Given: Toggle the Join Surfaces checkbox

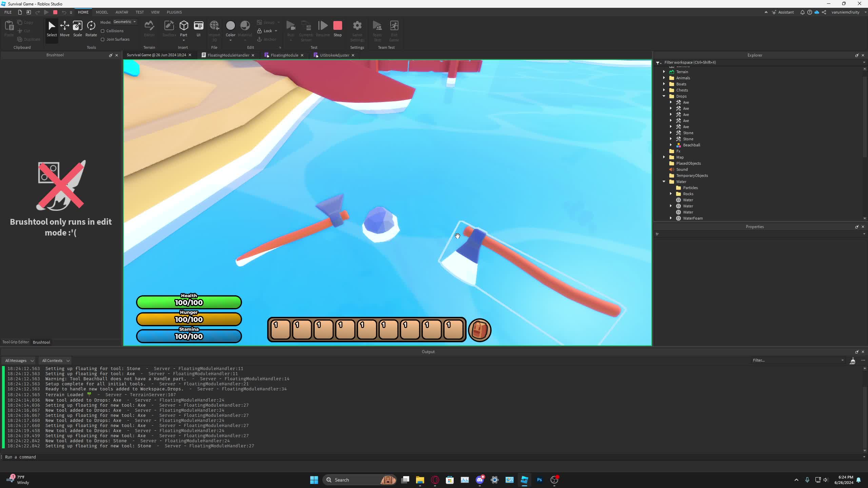Looking at the screenshot, I should [x=102, y=39].
